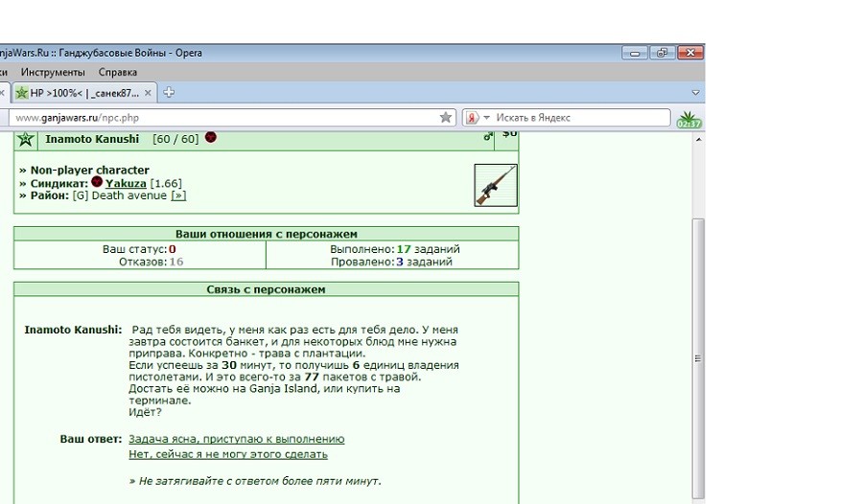Open the rifle weapon thumbnail
Image resolution: width=863 pixels, height=504 pixels.
click(x=496, y=186)
